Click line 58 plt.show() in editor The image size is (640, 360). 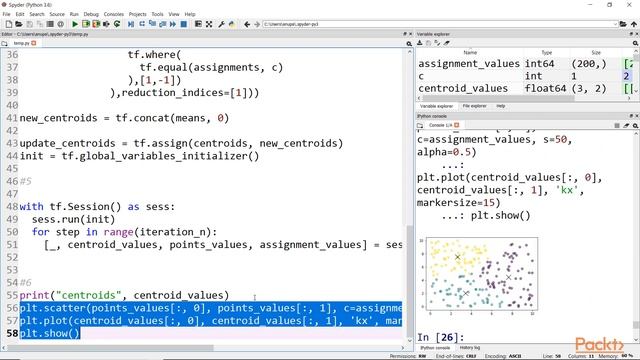click(x=50, y=333)
